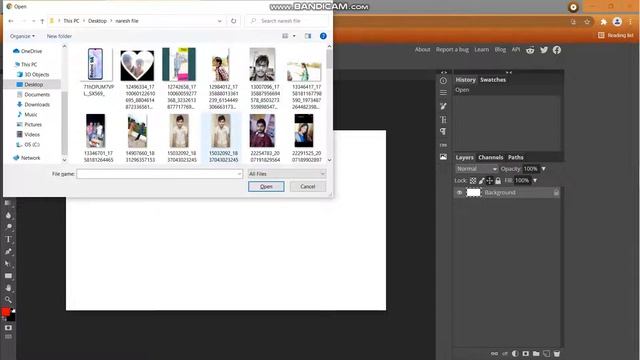Screen dimensions: 640x360
Task: Open the image panel icon in sidebar
Action: click(443, 157)
